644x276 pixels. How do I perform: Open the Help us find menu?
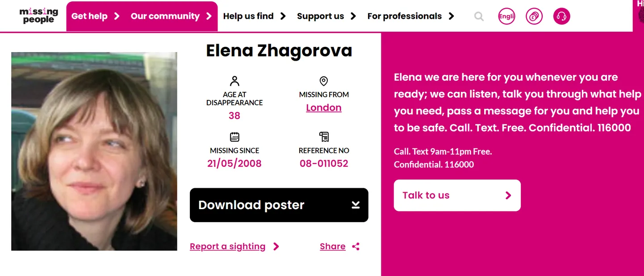[248, 16]
